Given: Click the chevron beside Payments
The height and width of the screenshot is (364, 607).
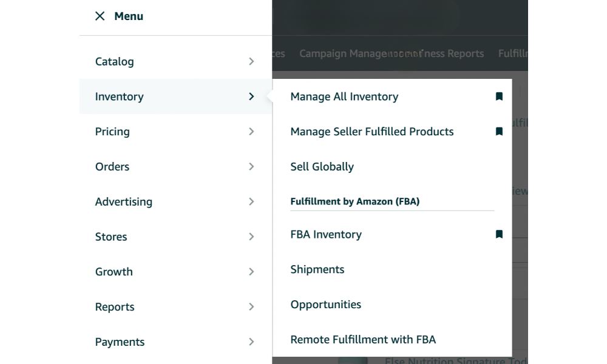Looking at the screenshot, I should [251, 342].
